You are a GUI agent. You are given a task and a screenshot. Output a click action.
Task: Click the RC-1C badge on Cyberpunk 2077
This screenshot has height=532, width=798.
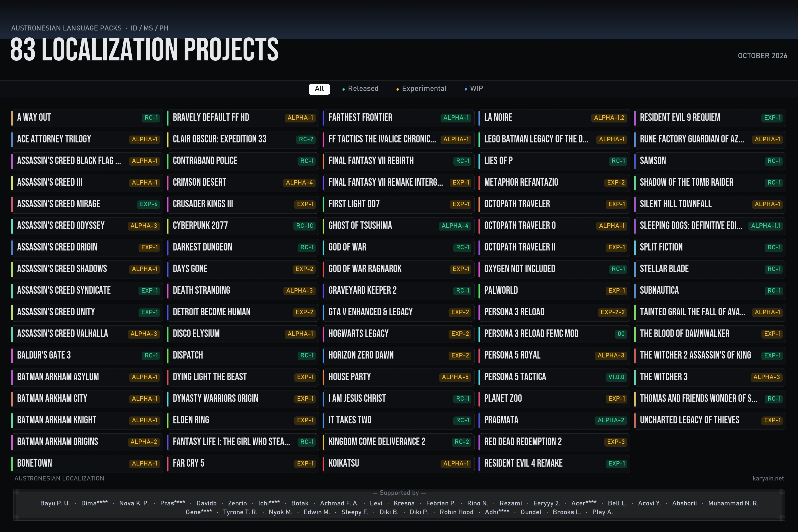click(x=305, y=226)
